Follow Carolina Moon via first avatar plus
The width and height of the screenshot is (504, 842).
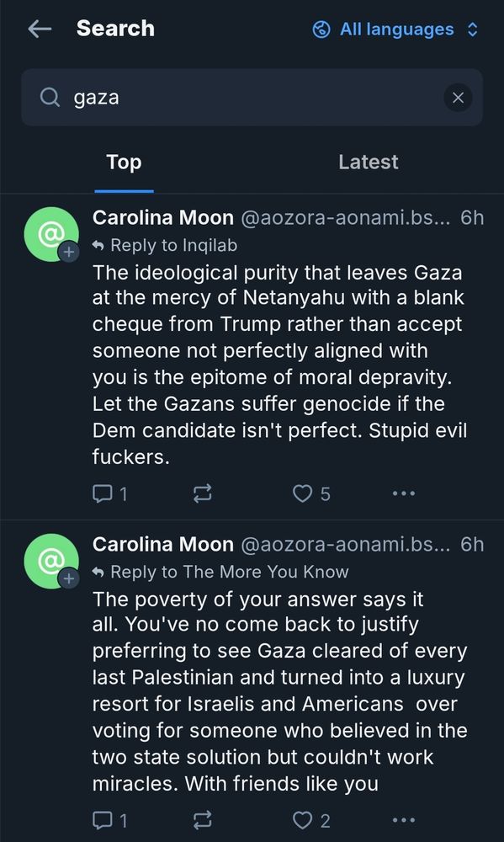[69, 252]
